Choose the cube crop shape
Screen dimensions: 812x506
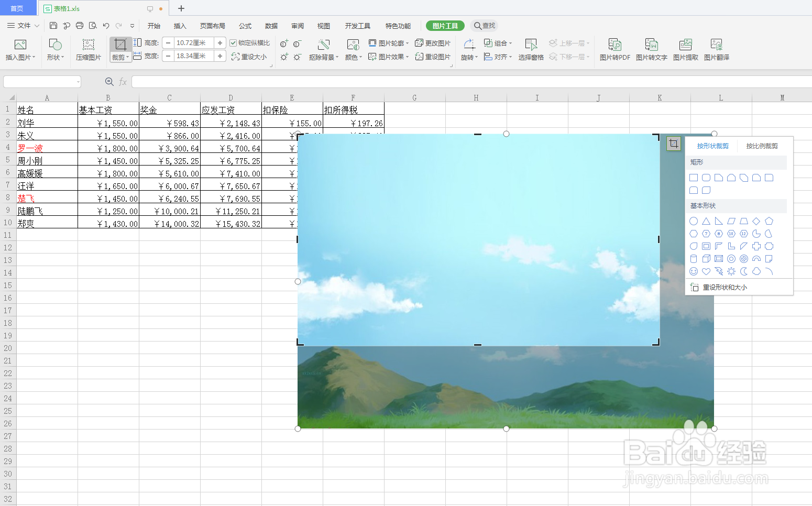[x=706, y=259]
